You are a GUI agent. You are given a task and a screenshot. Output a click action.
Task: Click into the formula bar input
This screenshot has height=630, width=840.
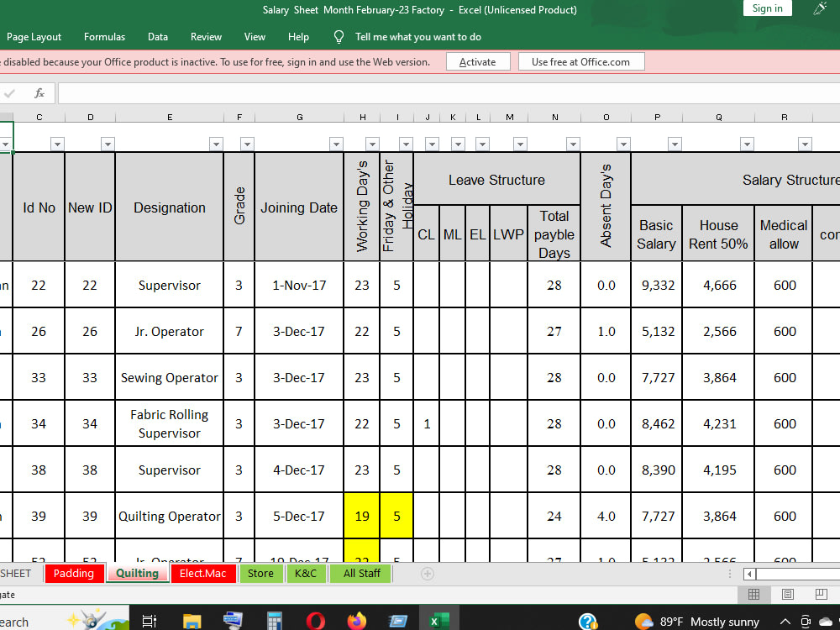click(x=449, y=93)
